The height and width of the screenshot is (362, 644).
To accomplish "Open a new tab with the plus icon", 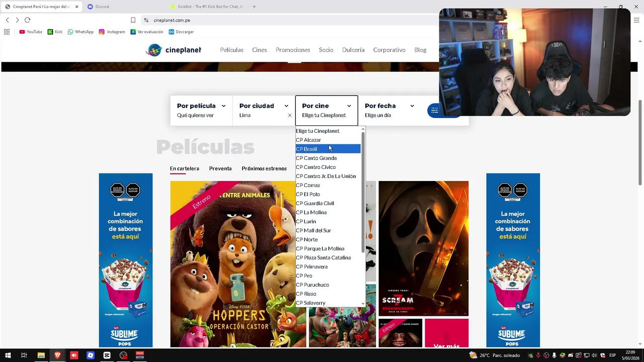I will tap(254, 7).
